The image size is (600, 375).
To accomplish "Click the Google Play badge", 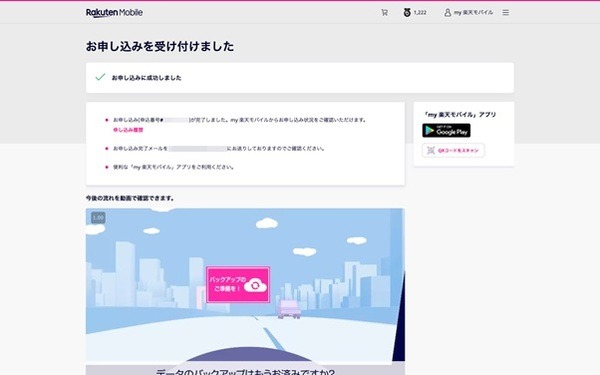I will [x=446, y=130].
